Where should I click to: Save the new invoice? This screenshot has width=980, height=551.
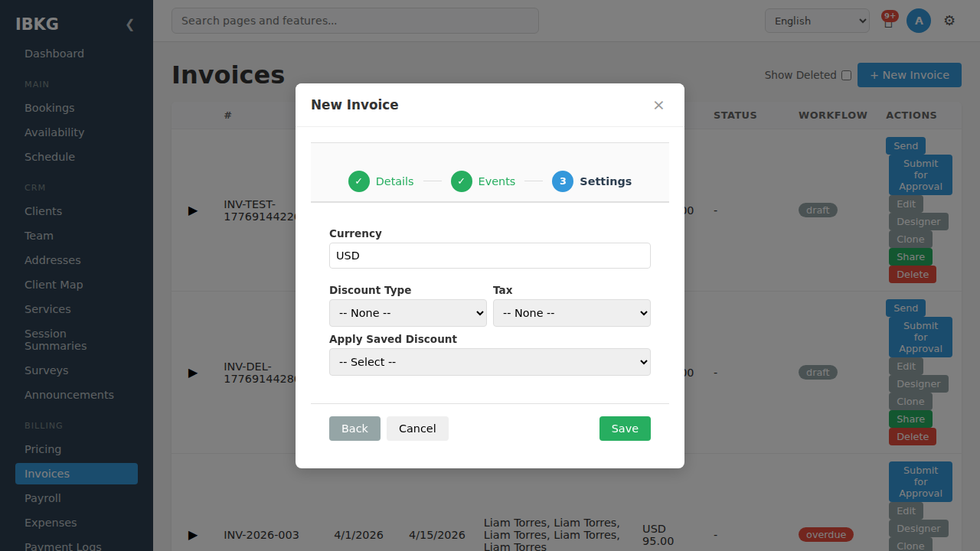tap(625, 429)
